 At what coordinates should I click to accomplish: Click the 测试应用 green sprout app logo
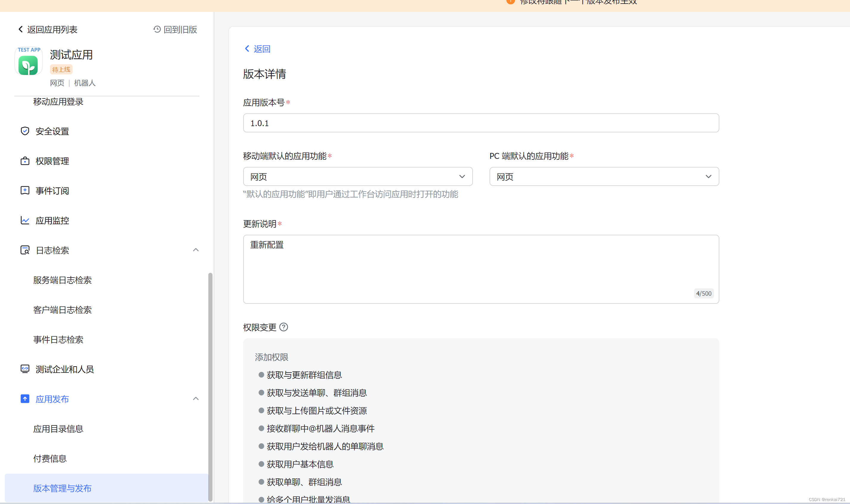[x=28, y=65]
